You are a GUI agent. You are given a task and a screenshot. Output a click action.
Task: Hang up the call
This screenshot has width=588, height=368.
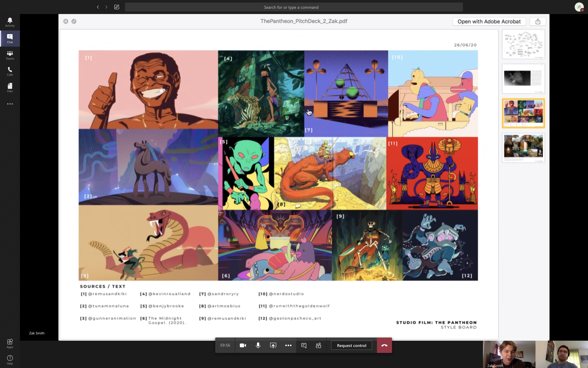(x=384, y=345)
